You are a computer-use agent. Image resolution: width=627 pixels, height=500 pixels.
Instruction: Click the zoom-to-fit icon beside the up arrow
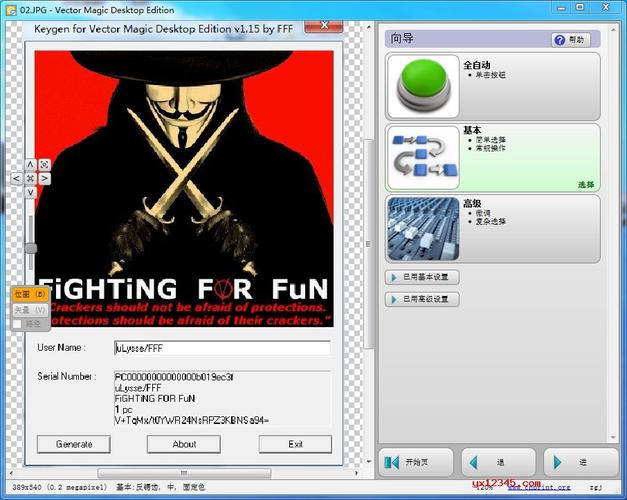44,164
